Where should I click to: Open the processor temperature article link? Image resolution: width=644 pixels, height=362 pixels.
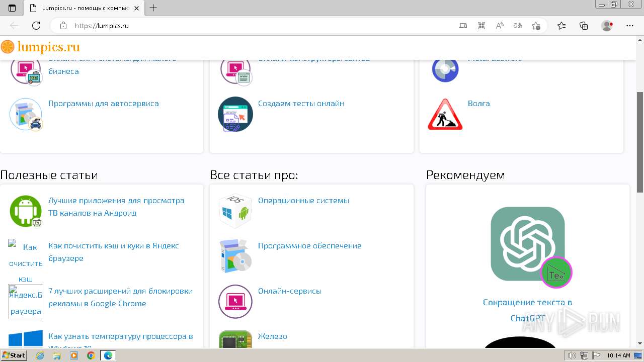point(120,340)
